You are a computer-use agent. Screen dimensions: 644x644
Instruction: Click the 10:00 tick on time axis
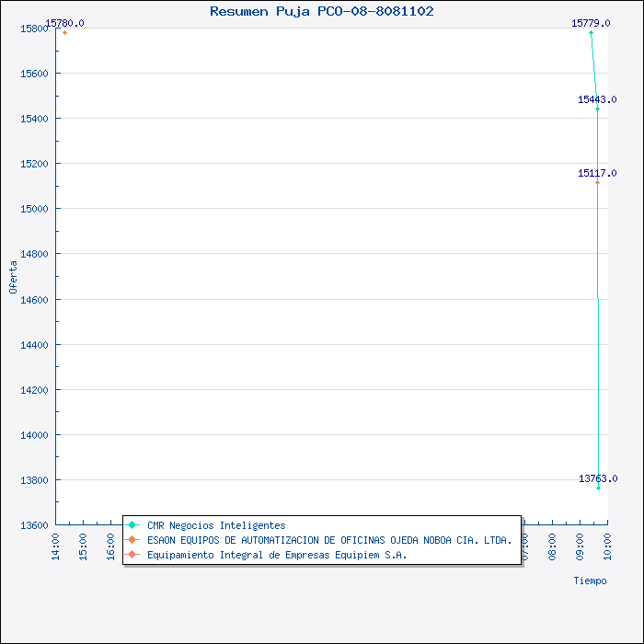[607, 546]
